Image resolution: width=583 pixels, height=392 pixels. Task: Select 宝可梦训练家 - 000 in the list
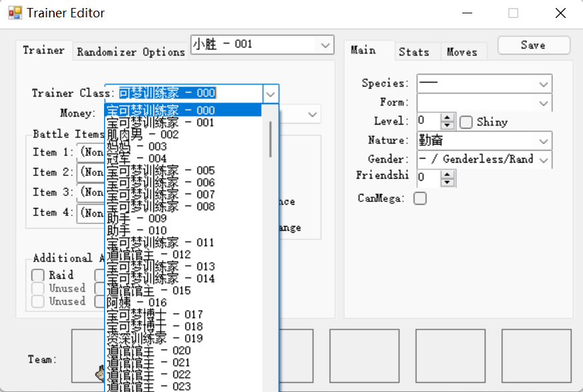183,111
